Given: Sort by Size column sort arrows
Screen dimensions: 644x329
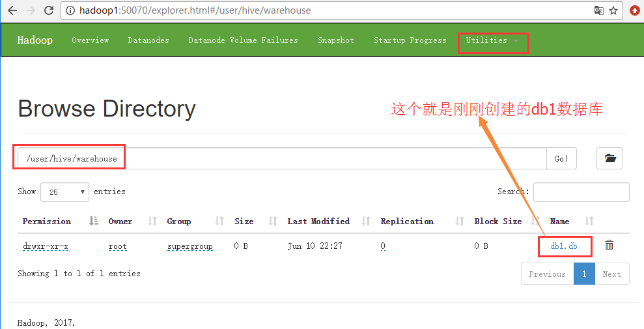Looking at the screenshot, I should tap(273, 221).
